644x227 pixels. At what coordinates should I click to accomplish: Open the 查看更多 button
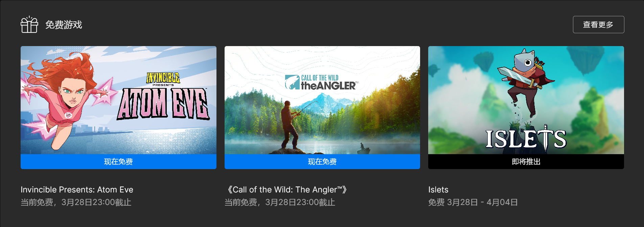598,24
